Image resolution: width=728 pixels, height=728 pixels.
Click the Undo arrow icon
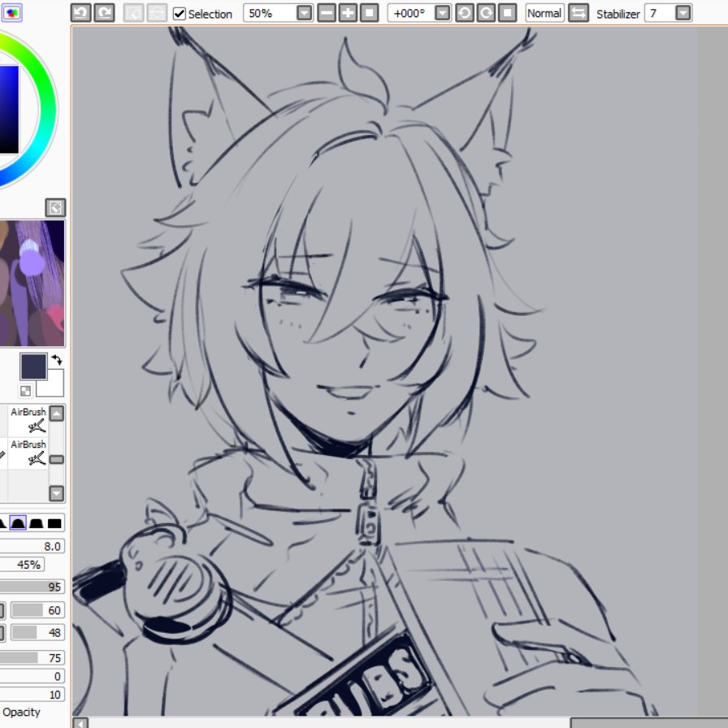80,12
